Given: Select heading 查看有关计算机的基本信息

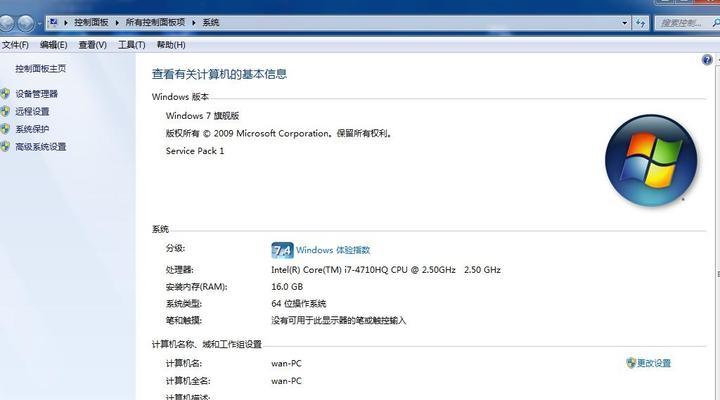Looking at the screenshot, I should click(x=219, y=74).
